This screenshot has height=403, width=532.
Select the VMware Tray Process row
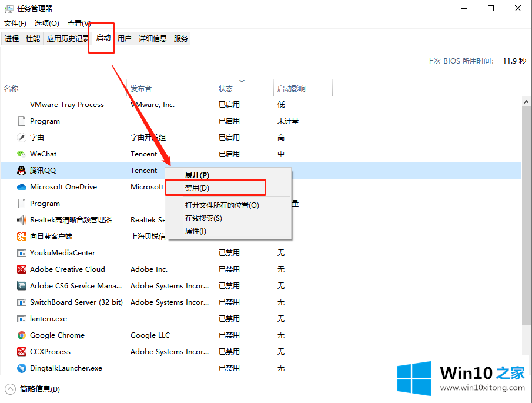pos(260,105)
